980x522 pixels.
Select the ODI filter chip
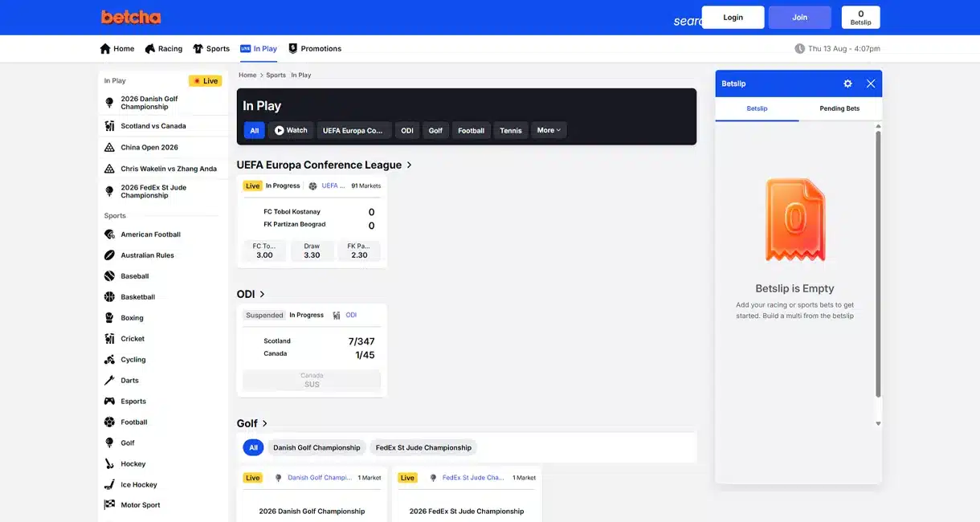coord(407,130)
